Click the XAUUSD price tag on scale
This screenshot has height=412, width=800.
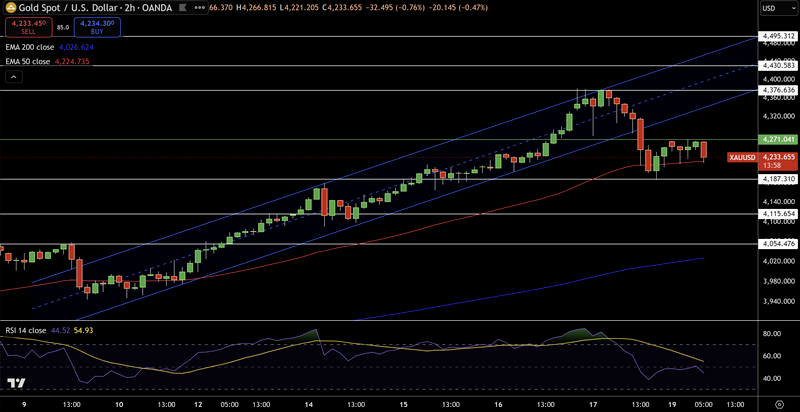coord(741,157)
